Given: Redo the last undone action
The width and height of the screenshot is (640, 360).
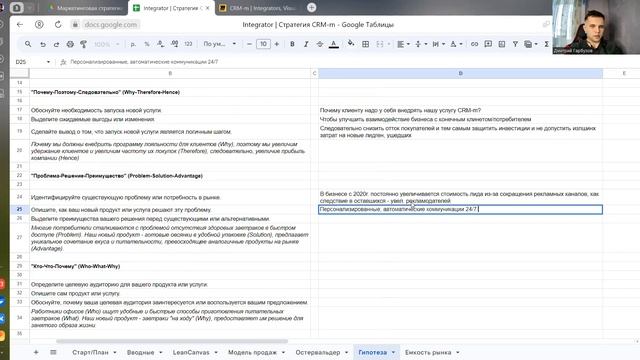Looking at the screenshot, I should [x=56, y=44].
